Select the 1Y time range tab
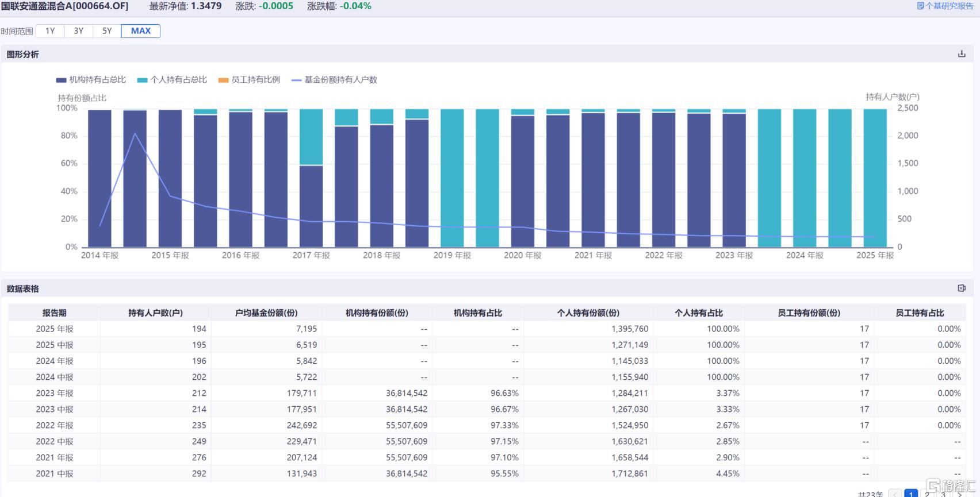This screenshot has height=497, width=980. click(x=50, y=31)
